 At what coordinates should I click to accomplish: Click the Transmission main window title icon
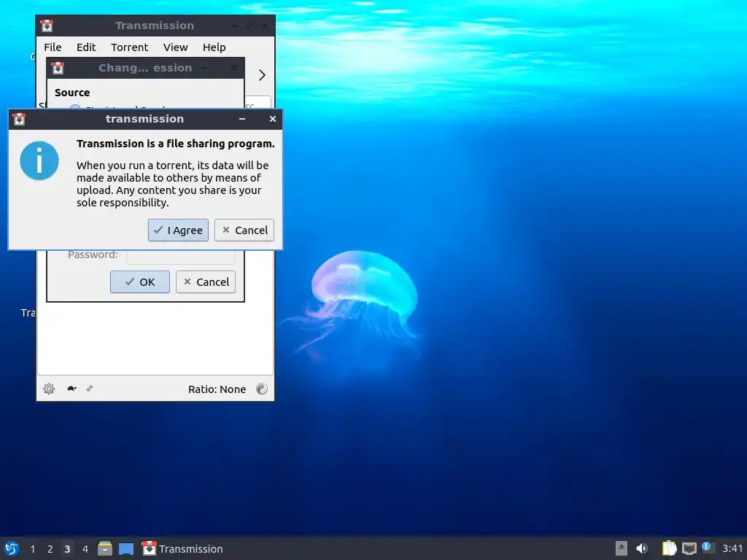click(x=47, y=26)
